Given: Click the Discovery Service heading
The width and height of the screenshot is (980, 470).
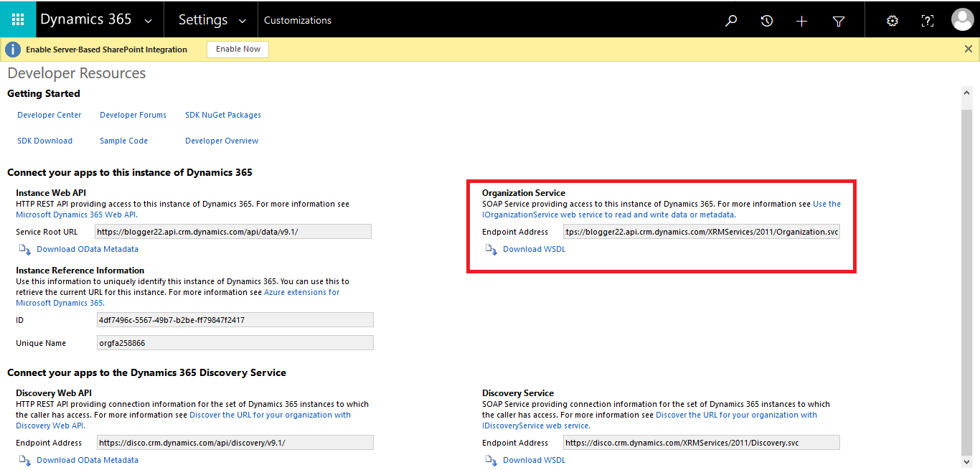Looking at the screenshot, I should [x=518, y=393].
